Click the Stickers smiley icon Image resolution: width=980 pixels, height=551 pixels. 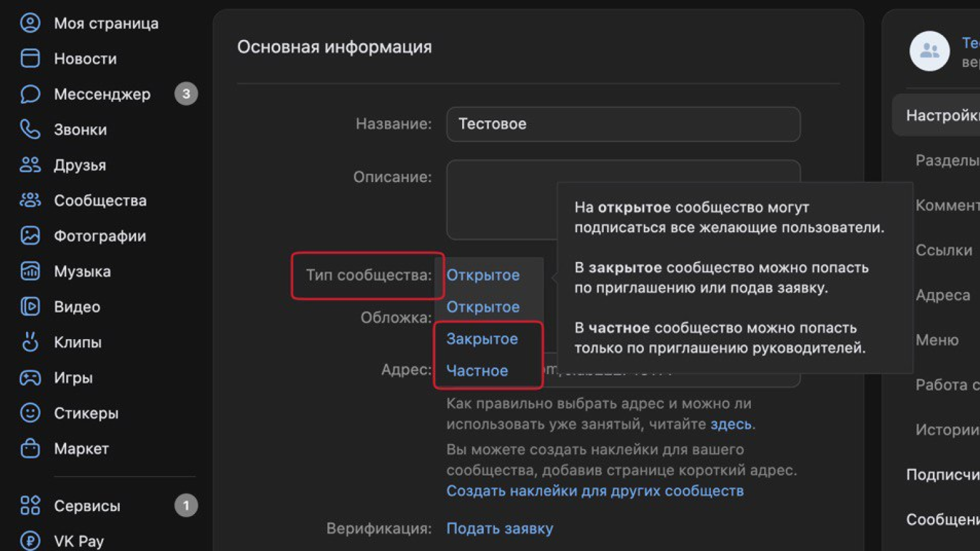30,413
